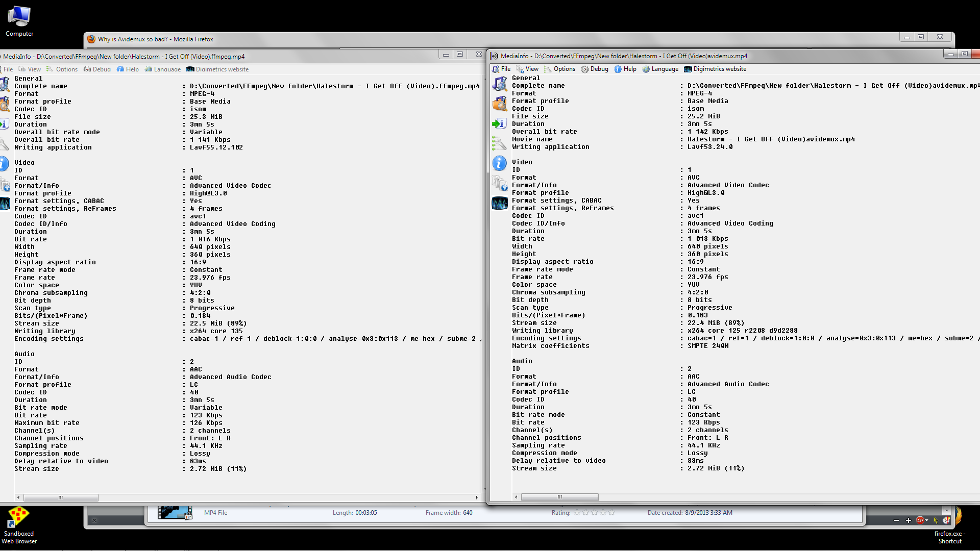Click zoom in plus in Firefox add-on bar
Viewport: 980px width, 551px height.
coord(909,520)
